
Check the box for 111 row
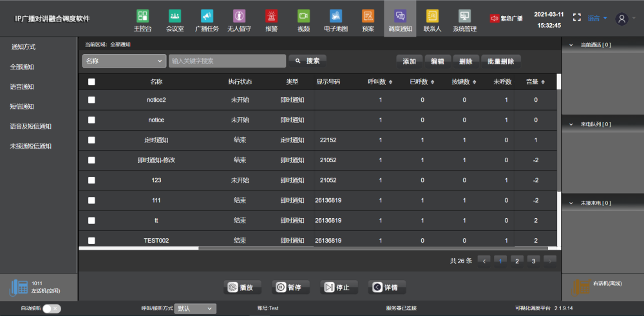(91, 200)
